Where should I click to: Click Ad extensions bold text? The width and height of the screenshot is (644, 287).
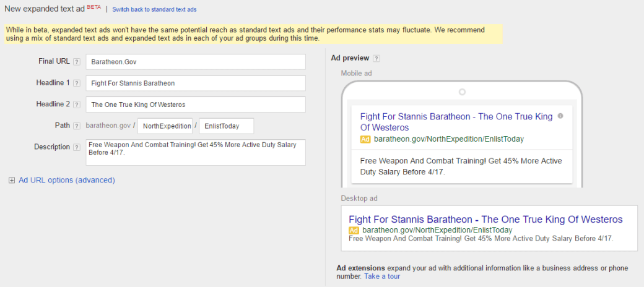pos(360,268)
